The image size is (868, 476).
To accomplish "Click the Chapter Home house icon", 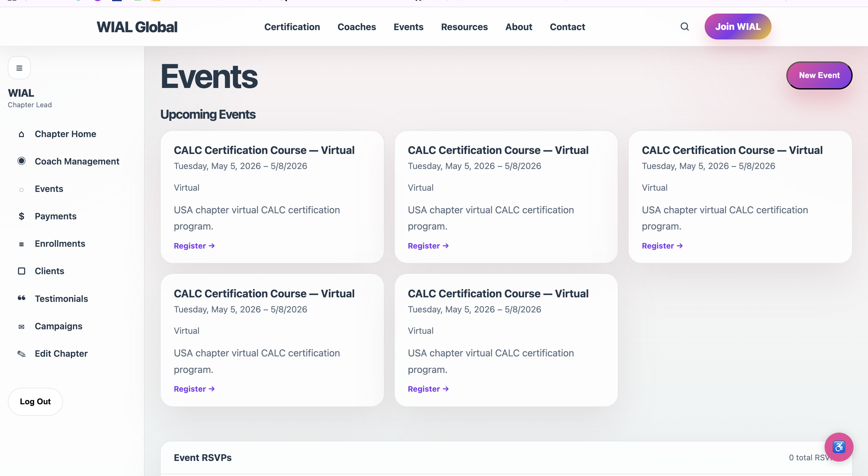I will tap(21, 134).
